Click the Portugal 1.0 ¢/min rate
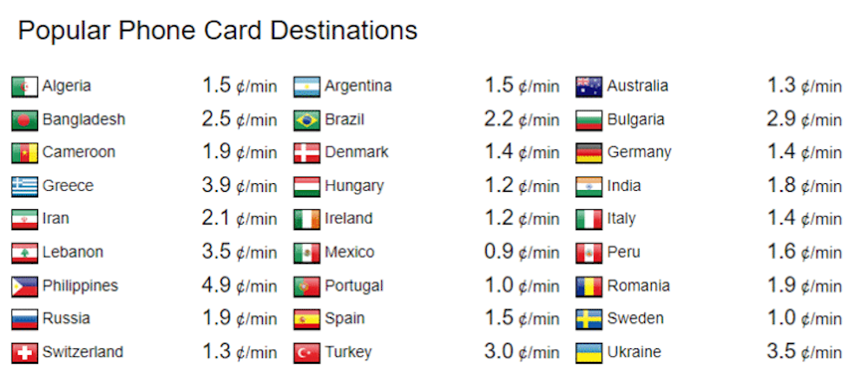This screenshot has width=868, height=382. coord(522,286)
